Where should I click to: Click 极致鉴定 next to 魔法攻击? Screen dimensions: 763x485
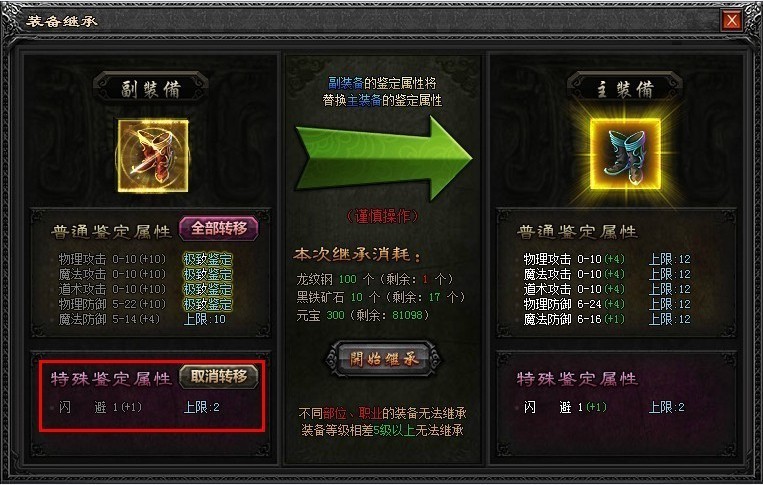pos(207,274)
